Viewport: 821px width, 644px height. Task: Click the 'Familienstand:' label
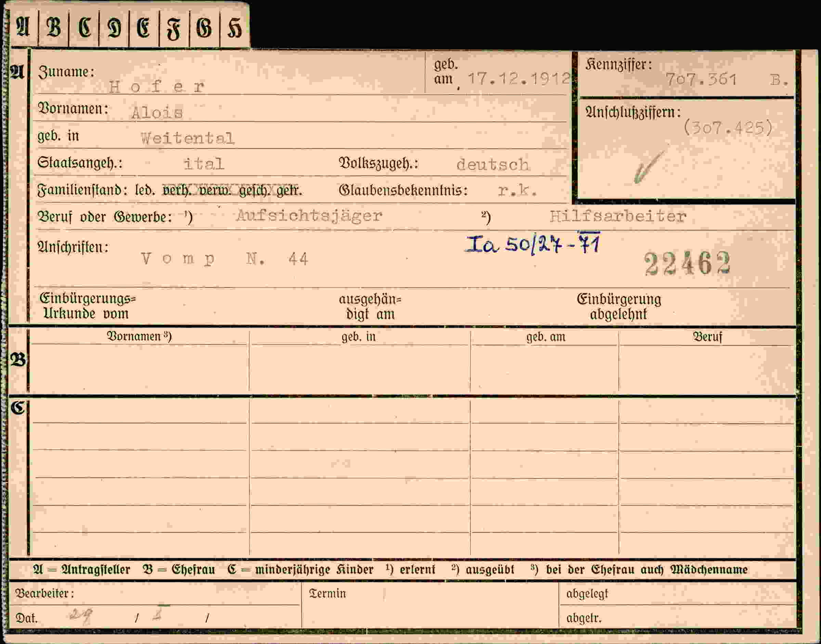click(82, 190)
